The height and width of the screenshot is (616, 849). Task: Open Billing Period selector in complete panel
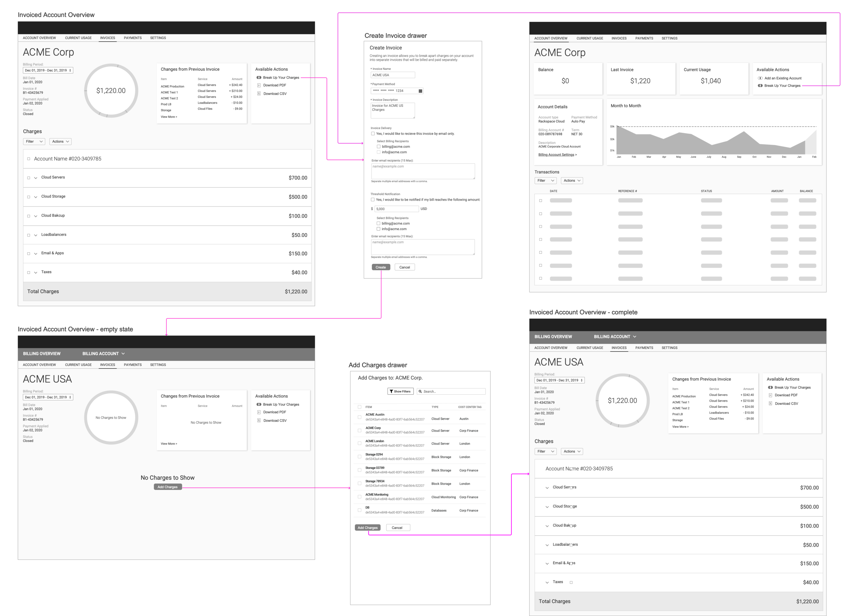tap(559, 380)
